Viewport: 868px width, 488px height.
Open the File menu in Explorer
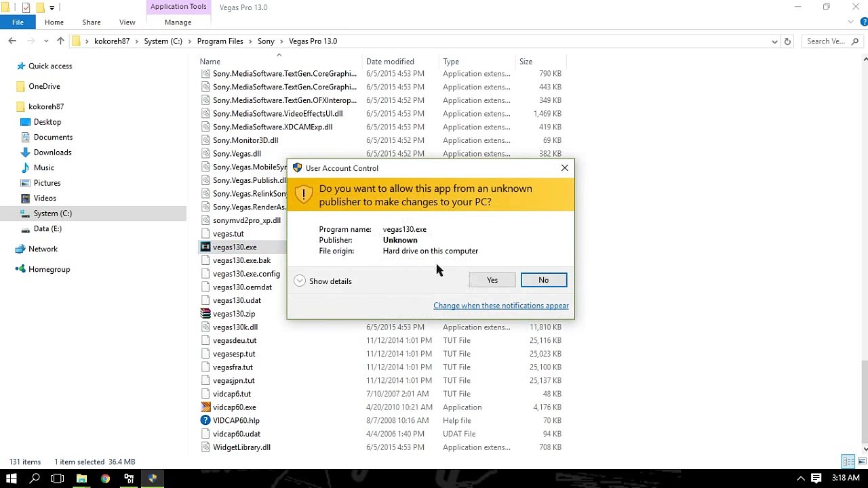(x=18, y=22)
